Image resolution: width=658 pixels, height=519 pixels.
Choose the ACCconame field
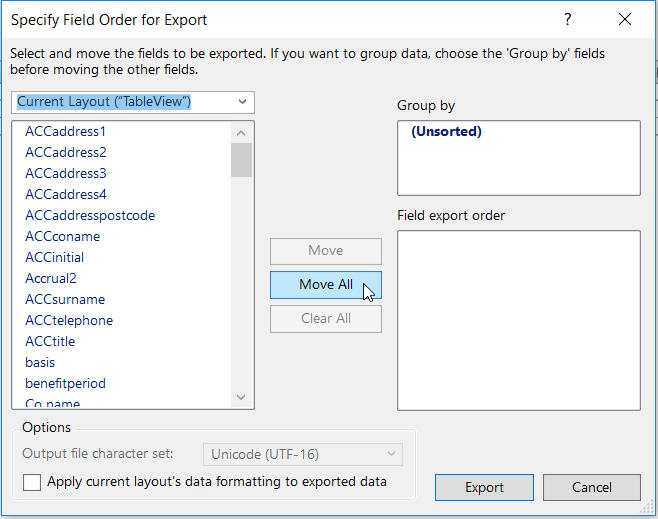[62, 236]
